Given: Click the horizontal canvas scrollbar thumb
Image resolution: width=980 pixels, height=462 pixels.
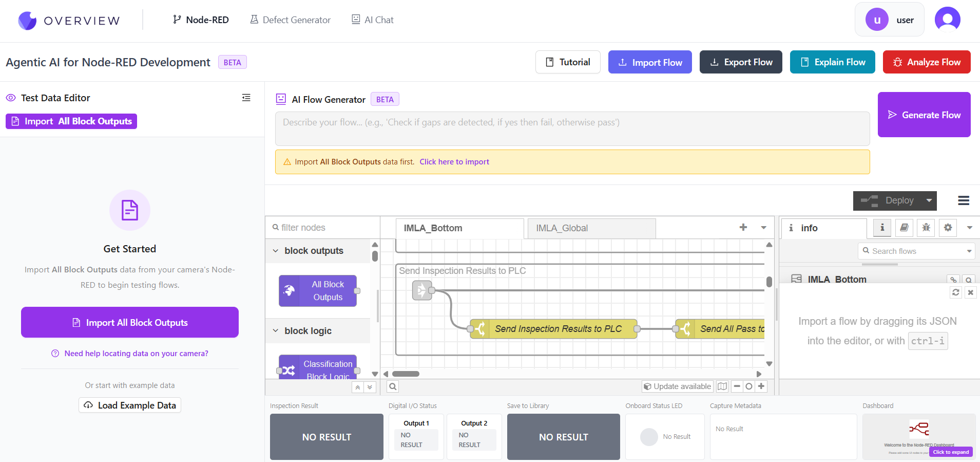Looking at the screenshot, I should (406, 374).
